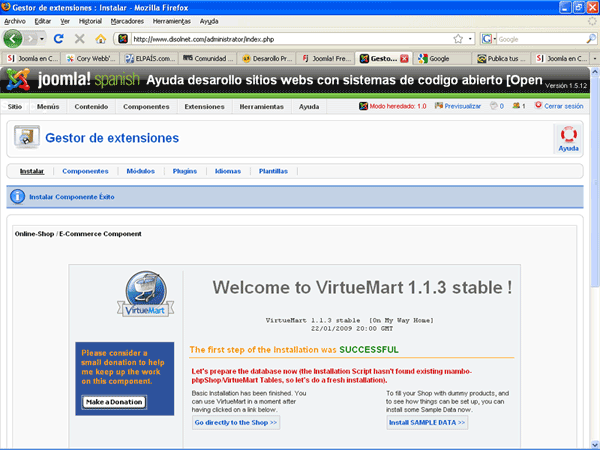Click inside the Google search box
Viewport: 600px width, 450px height.
[541, 39]
